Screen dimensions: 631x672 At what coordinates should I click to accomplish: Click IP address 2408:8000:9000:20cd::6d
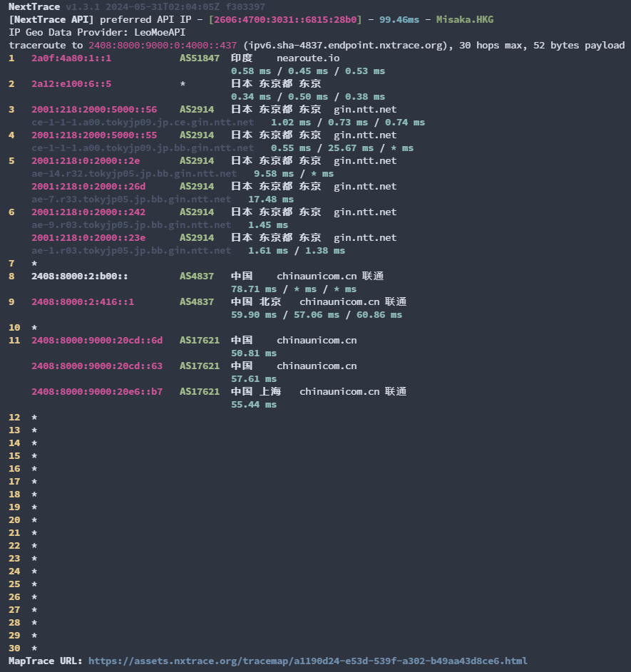pyautogui.click(x=97, y=341)
